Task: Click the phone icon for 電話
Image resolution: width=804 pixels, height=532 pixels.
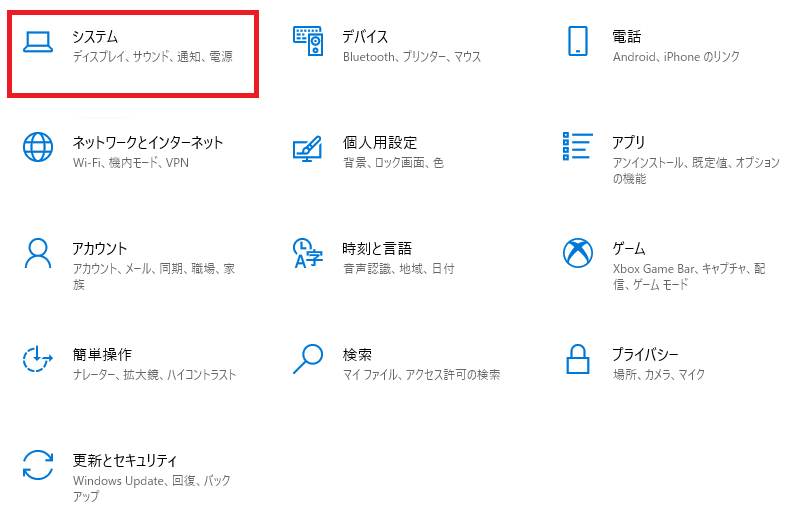Action: click(x=578, y=41)
